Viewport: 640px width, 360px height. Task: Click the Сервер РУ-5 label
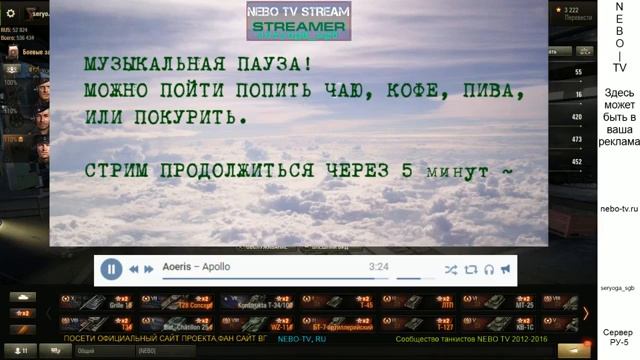[x=618, y=337]
